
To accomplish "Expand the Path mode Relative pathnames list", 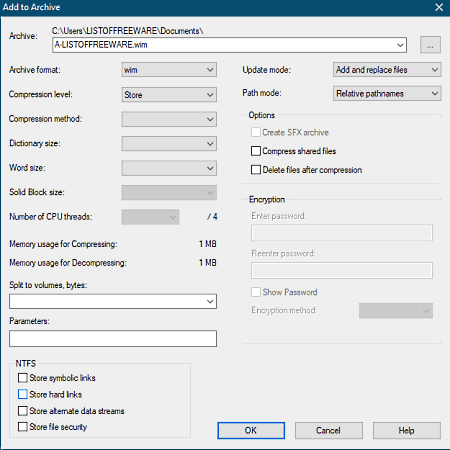I will click(x=387, y=93).
